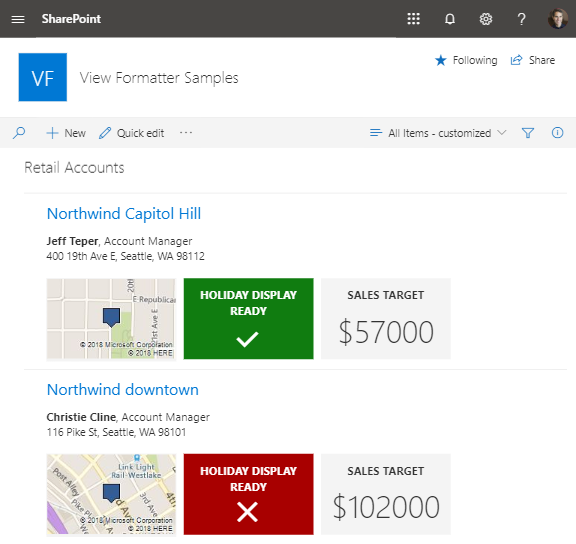
Task: Show notifications bell
Action: pos(450,19)
